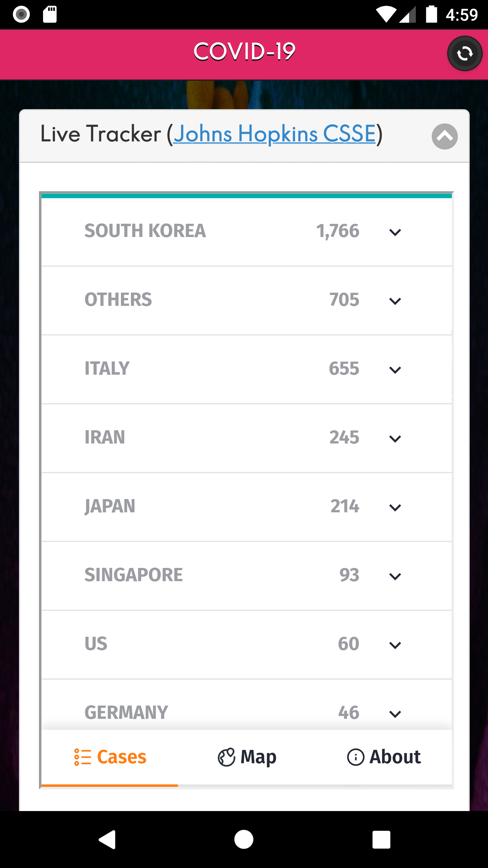Screen dimensions: 488x868
Task: Switch to the Cases tab
Action: click(x=110, y=757)
